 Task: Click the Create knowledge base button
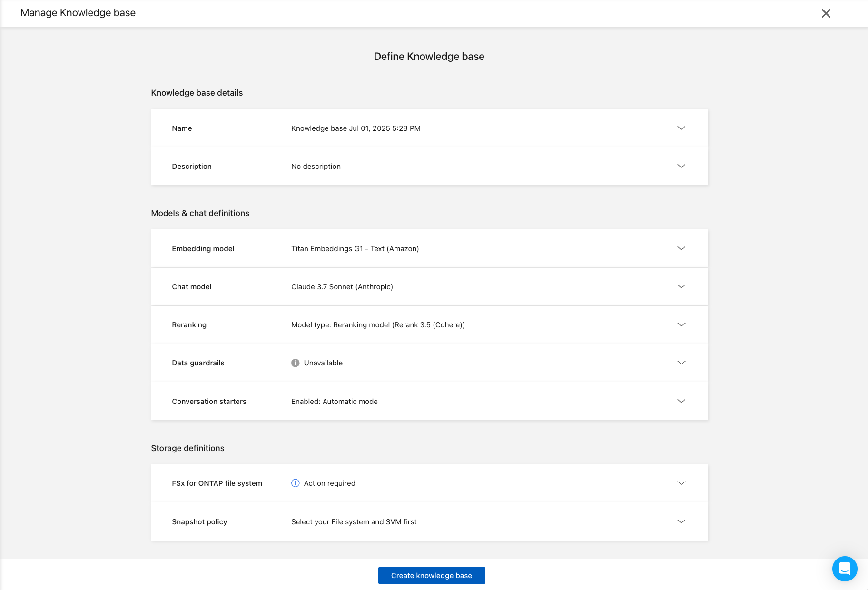point(432,575)
